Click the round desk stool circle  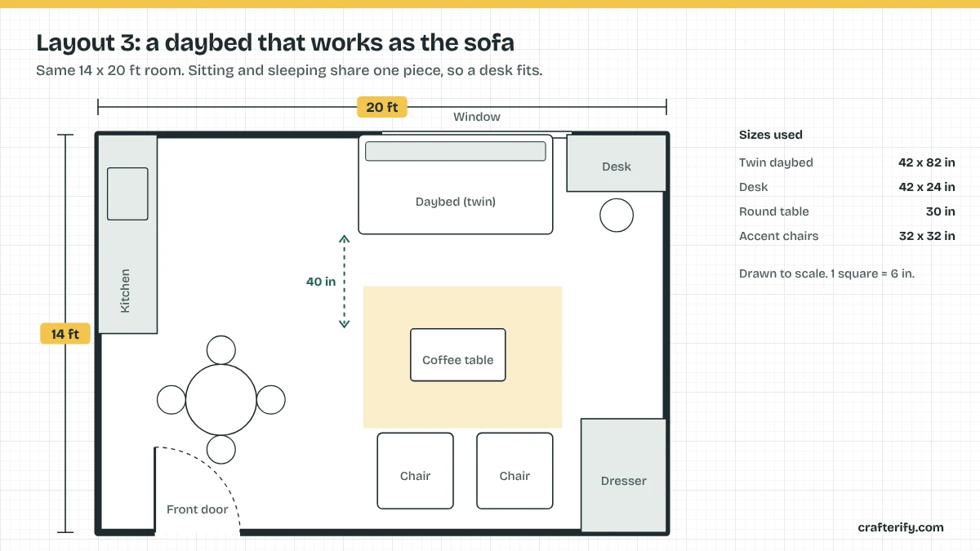click(617, 216)
